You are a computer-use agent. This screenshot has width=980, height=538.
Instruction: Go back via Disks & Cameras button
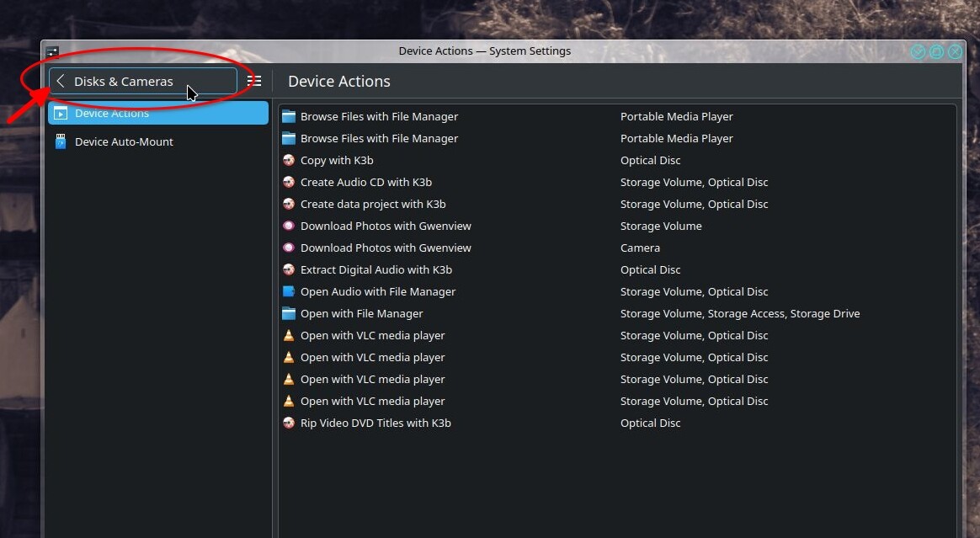pyautogui.click(x=142, y=81)
